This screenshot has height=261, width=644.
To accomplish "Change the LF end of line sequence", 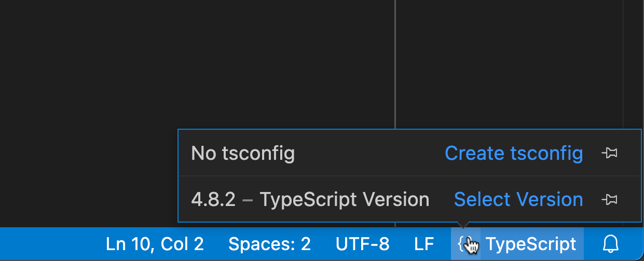I will coord(424,244).
